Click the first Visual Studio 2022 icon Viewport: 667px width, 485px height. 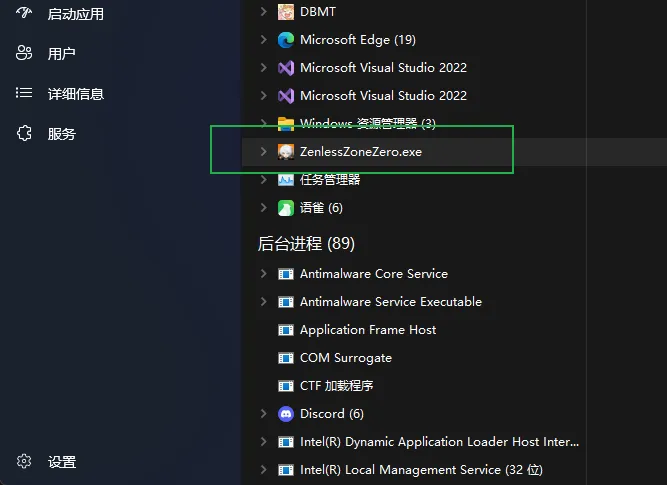tap(285, 68)
